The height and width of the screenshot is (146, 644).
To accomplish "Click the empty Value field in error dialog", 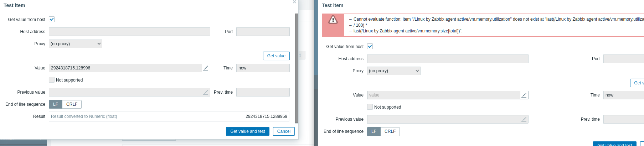I will 443,95.
